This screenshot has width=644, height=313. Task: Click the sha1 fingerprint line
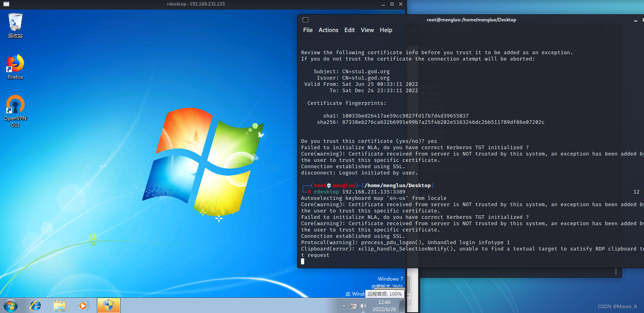coord(396,116)
